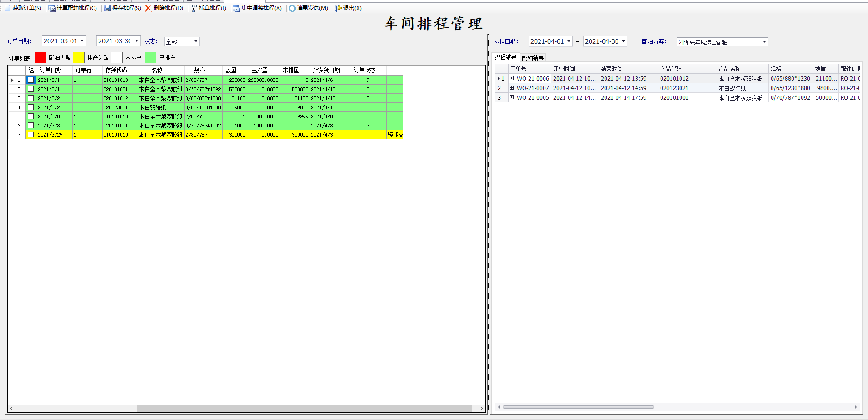Expand work order WO-21-0007 row

[511, 88]
